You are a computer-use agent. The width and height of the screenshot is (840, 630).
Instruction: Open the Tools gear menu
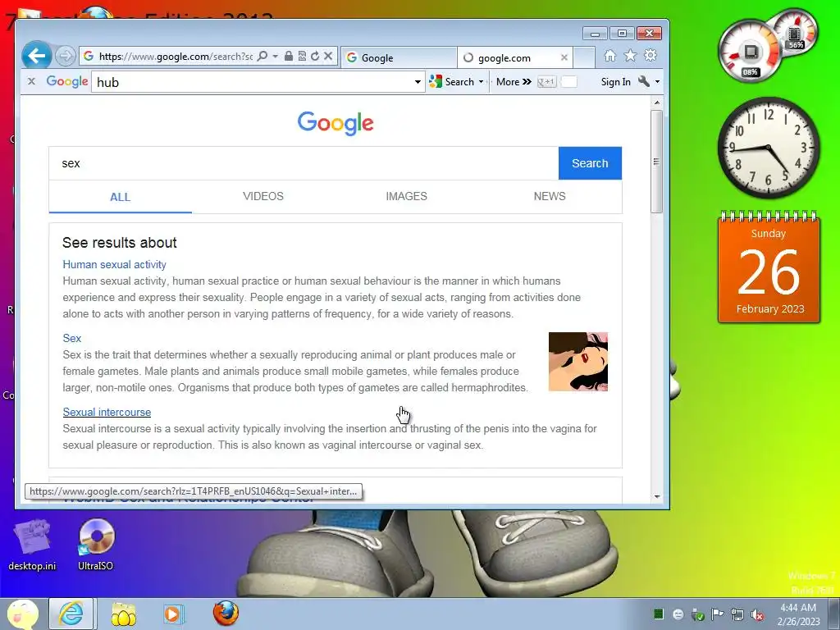651,55
